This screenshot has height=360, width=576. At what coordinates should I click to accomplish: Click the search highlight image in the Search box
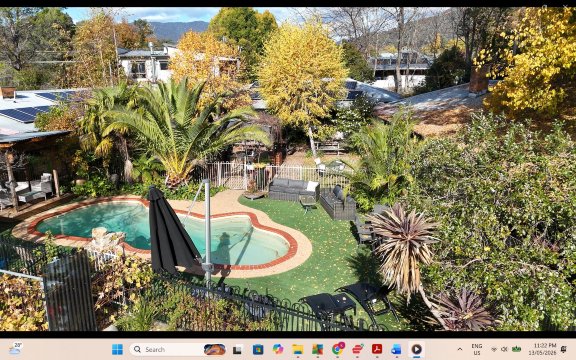[215, 349]
